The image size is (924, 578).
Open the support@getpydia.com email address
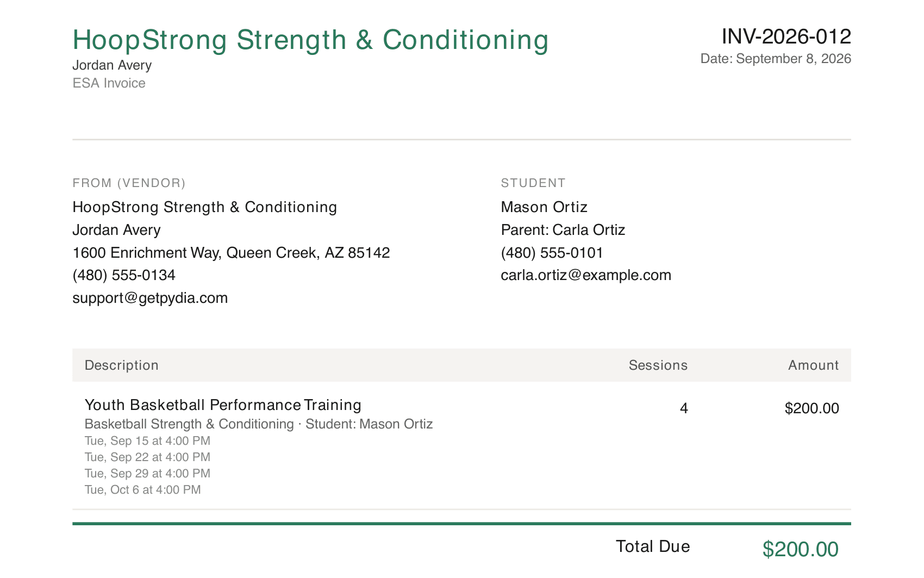[x=150, y=298]
